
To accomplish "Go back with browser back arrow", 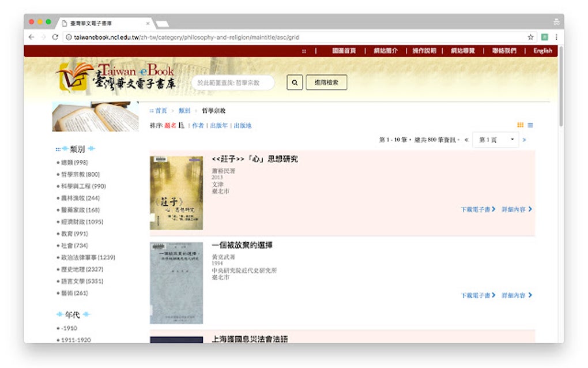I will (x=32, y=37).
